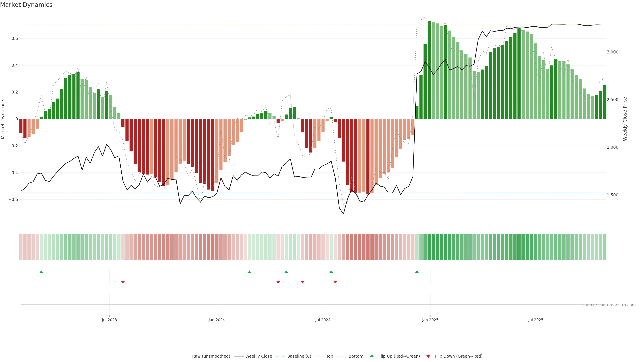Click the red flip-down triangle after Jul 2023
Image resolution: width=644 pixels, height=362 pixels.
click(x=123, y=282)
